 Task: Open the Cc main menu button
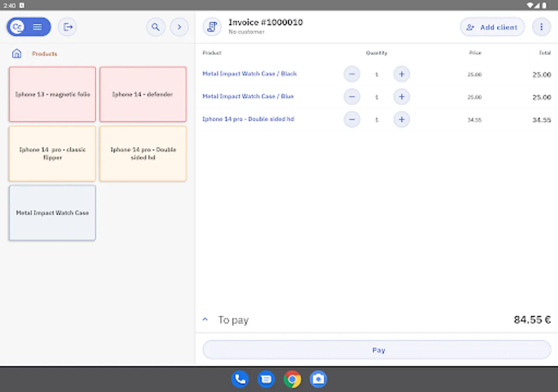click(29, 27)
